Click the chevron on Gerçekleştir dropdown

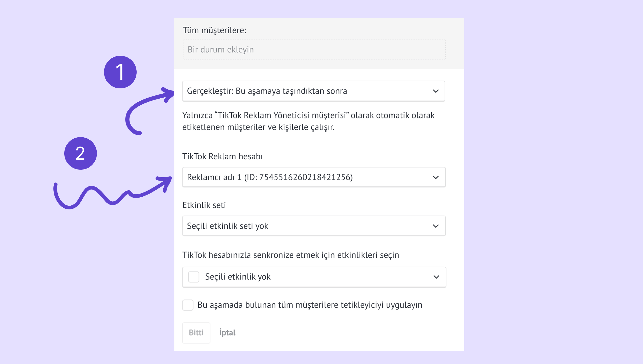click(x=435, y=91)
